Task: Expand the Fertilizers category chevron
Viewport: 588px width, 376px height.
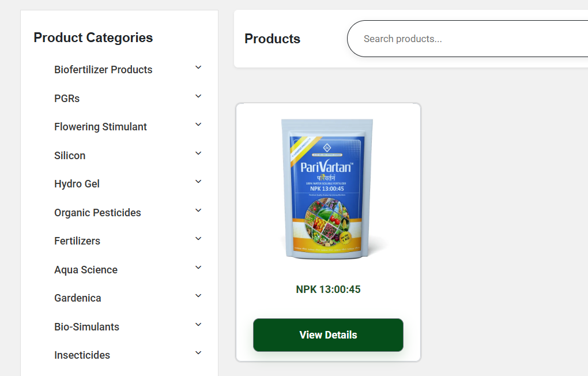Action: (198, 239)
